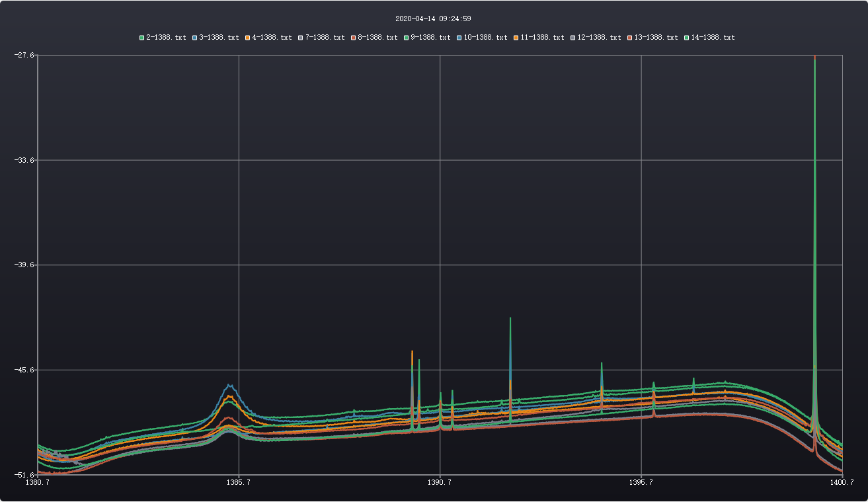
Task: Click the -33.6 y-axis tick label
Action: coord(24,160)
